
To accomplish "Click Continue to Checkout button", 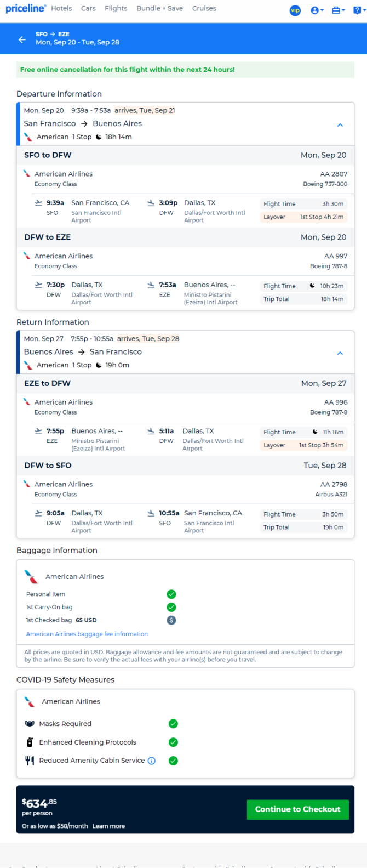I will [x=297, y=809].
